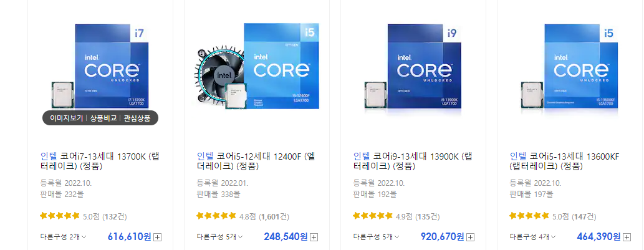Viewport: 644px width, 250px height.
Task: Open the 인텔 코어i5-12세대 12400F product link
Action: [256, 161]
